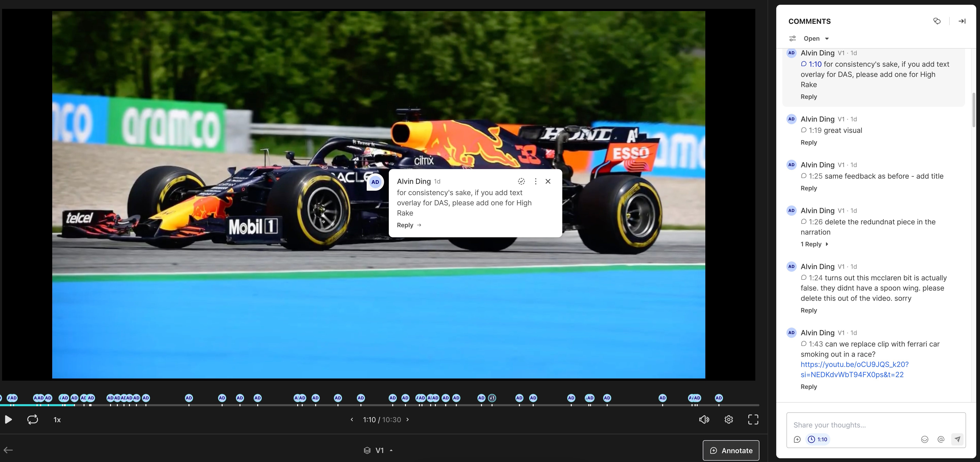Expand the 1 Reply thread
Image resolution: width=980 pixels, height=462 pixels.
coord(814,244)
